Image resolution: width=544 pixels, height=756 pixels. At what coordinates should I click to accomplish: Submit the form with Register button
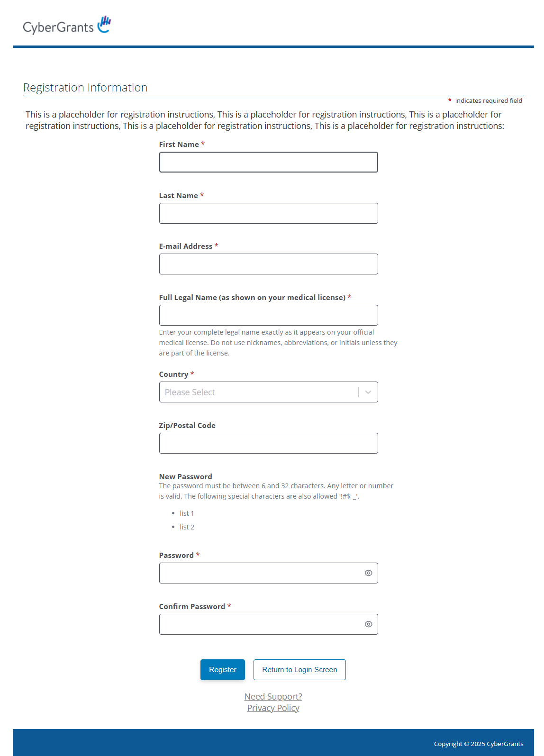223,670
